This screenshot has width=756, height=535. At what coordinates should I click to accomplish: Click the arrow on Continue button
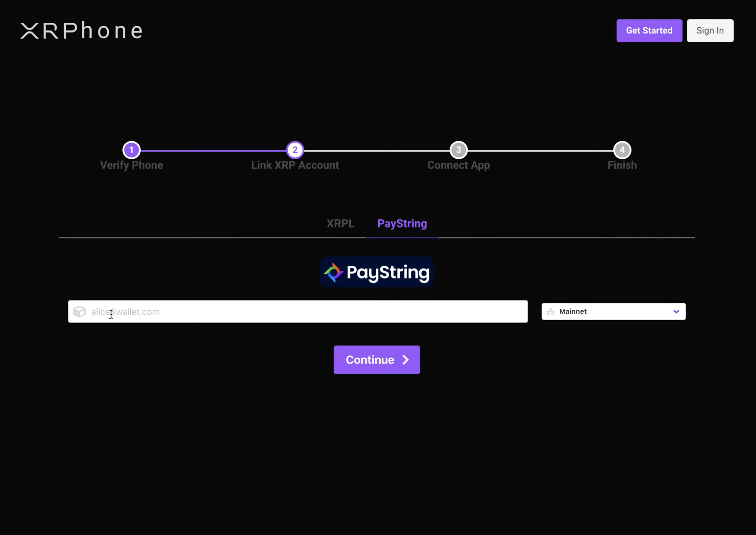pos(406,360)
